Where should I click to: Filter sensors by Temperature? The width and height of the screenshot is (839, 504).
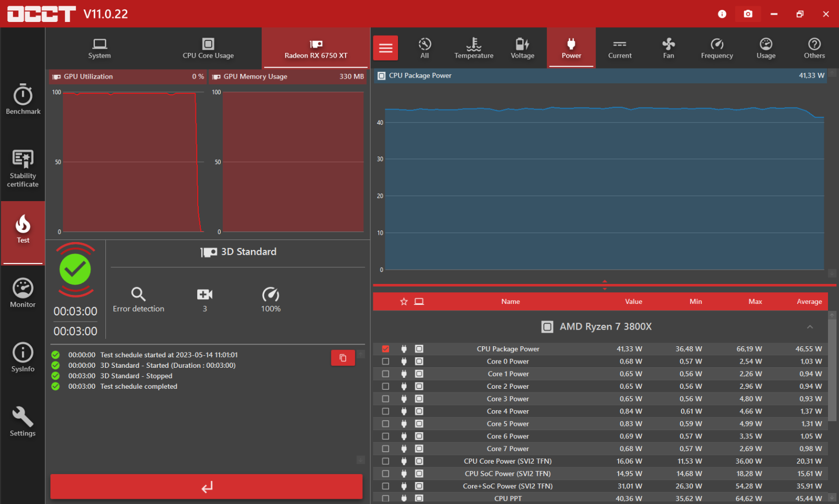click(474, 48)
